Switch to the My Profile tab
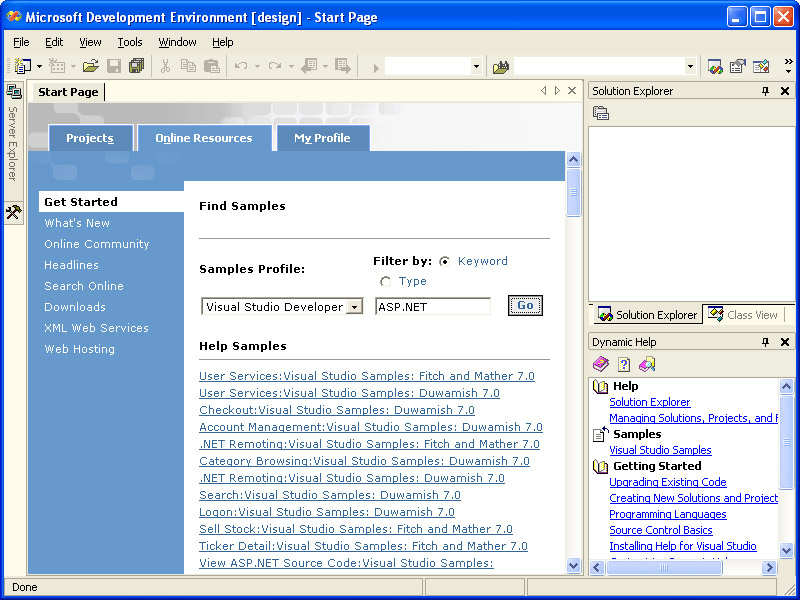 tap(322, 138)
